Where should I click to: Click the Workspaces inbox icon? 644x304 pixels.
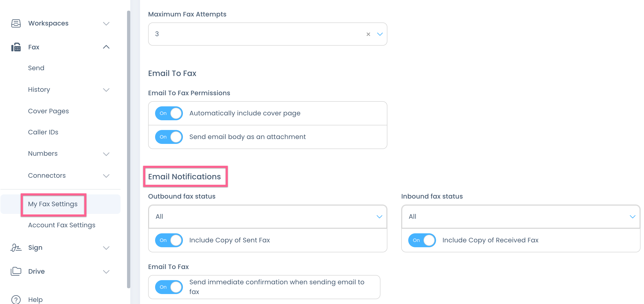[x=16, y=23]
